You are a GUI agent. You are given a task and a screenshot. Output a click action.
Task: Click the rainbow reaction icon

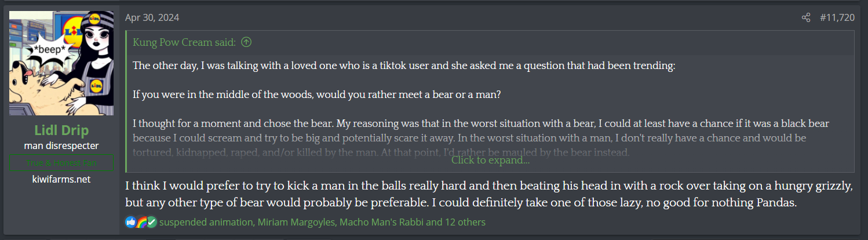pyautogui.click(x=141, y=222)
